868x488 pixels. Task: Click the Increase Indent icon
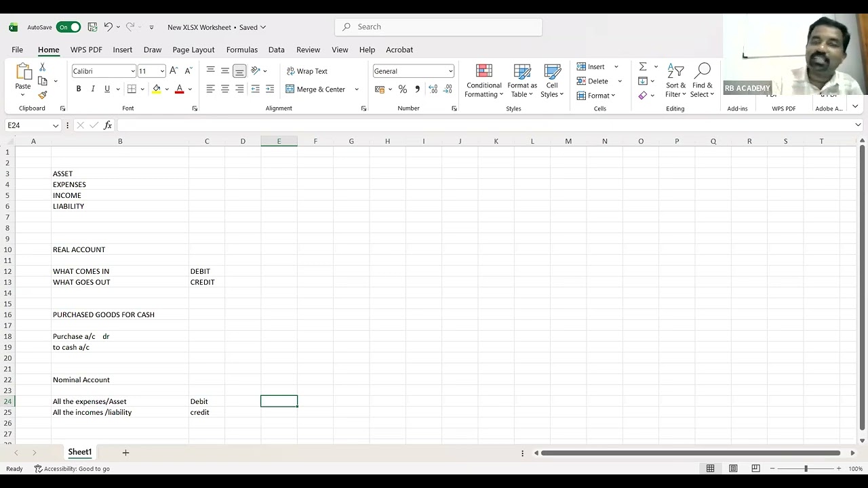pos(270,89)
